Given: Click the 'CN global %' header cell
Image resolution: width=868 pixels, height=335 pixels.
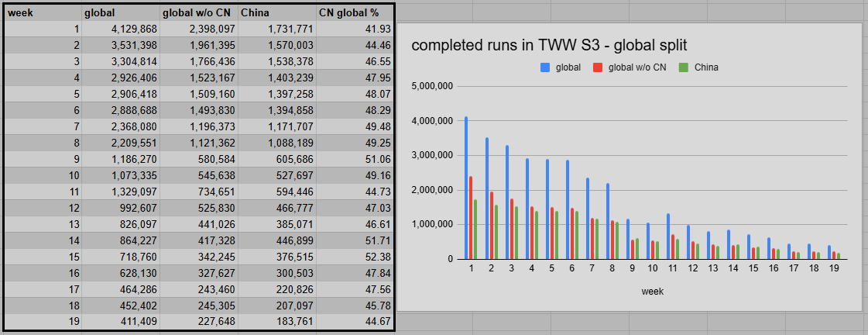Looking at the screenshot, I should coord(355,12).
